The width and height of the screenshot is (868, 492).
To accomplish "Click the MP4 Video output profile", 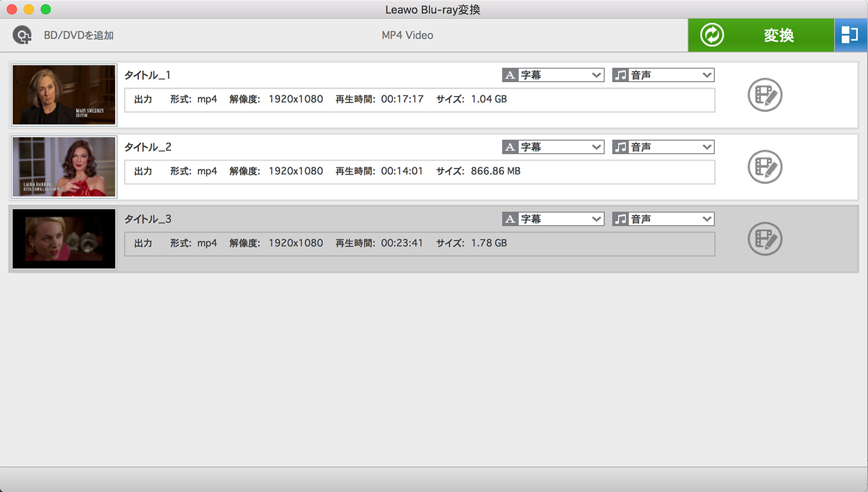I will tap(407, 35).
